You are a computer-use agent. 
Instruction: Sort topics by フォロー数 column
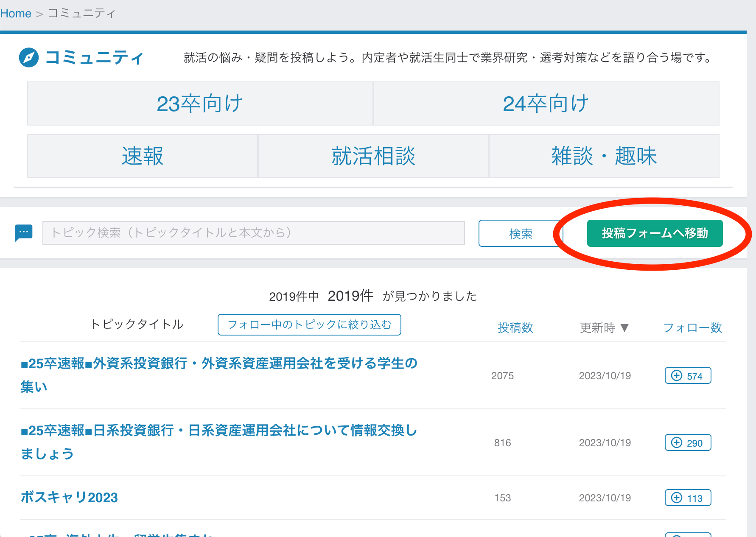pyautogui.click(x=692, y=328)
